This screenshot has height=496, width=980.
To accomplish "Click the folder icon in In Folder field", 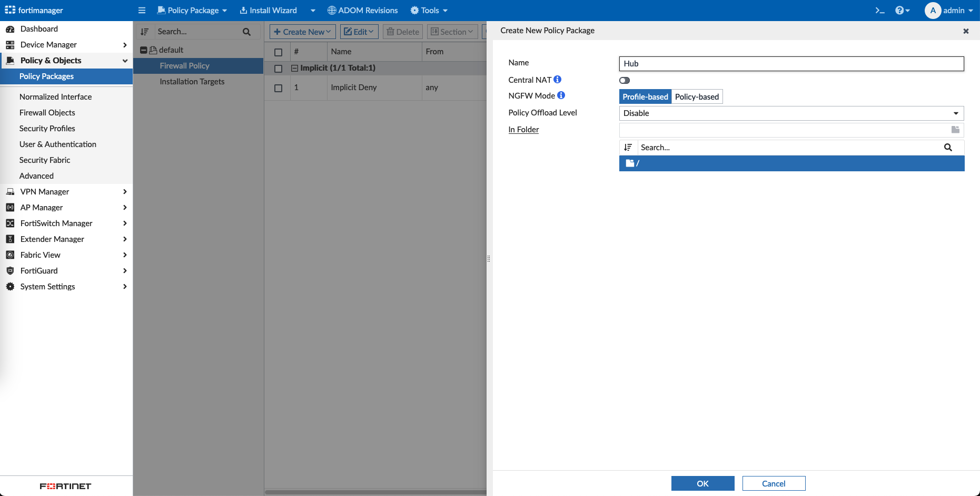I will [x=955, y=130].
